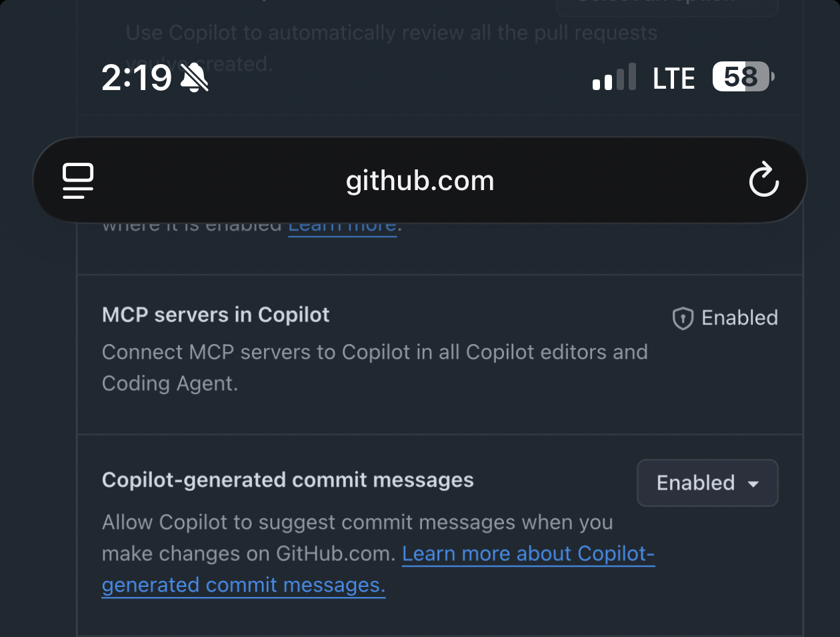Click the shield icon beside MCP Enabled
Screen dimensions: 840x637
click(683, 318)
